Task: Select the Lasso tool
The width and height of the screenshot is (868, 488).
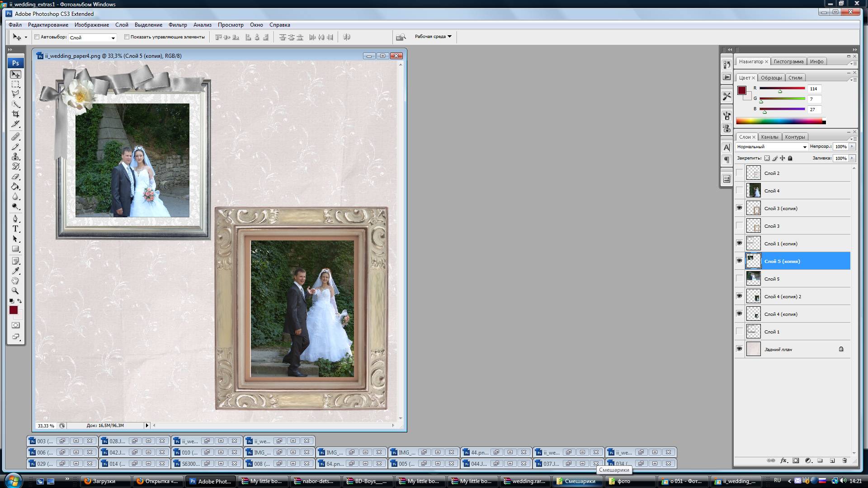Action: 15,94
